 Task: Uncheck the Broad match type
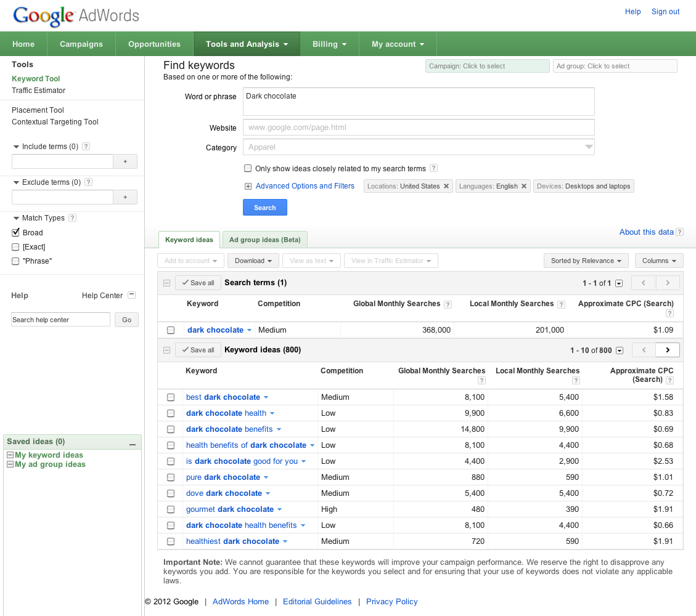[x=16, y=233]
